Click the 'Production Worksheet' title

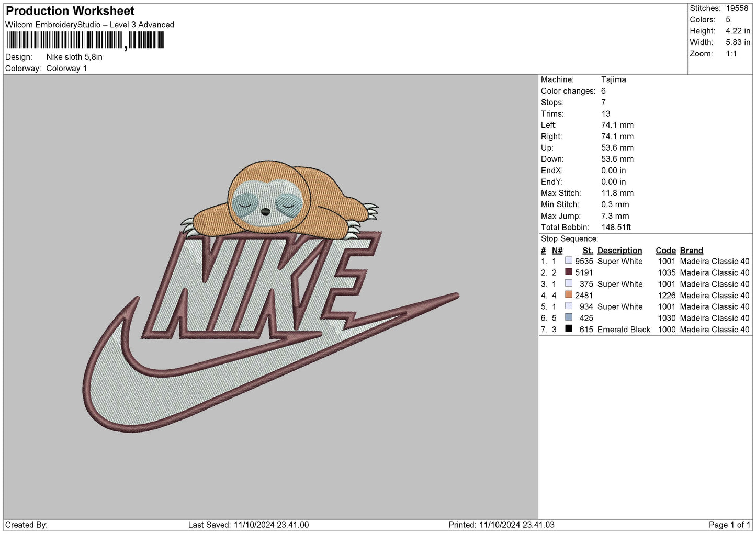coord(70,11)
